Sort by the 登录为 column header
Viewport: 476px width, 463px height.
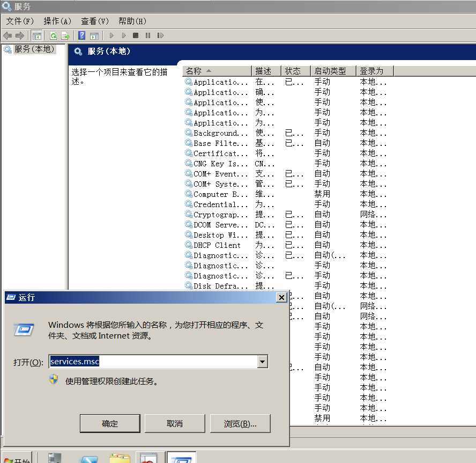(375, 71)
